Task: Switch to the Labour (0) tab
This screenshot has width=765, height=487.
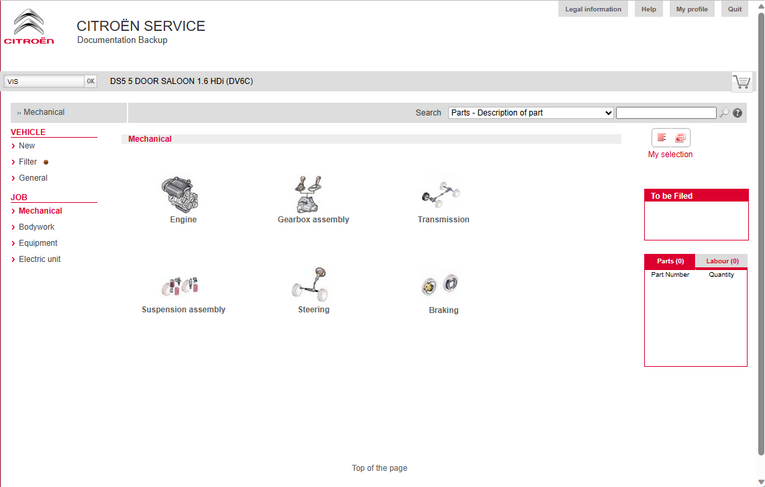Action: [720, 261]
